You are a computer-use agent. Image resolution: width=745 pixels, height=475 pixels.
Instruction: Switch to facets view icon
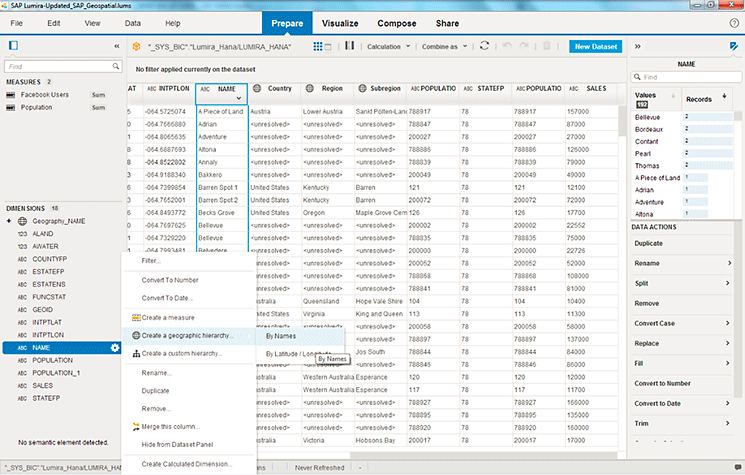tap(328, 47)
